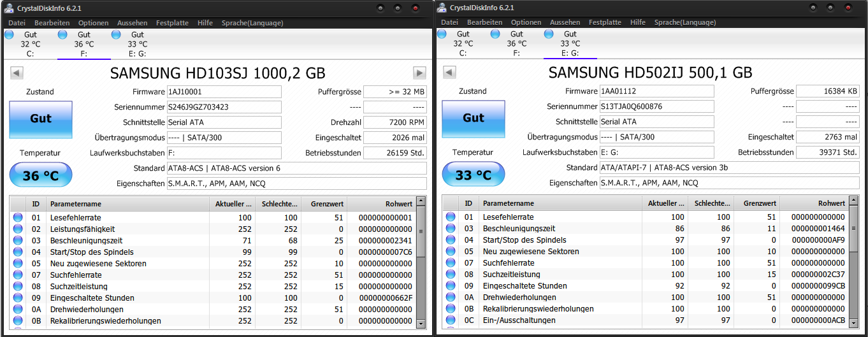868x337 pixels.
Task: Go to next disk in left window
Action: pos(419,73)
